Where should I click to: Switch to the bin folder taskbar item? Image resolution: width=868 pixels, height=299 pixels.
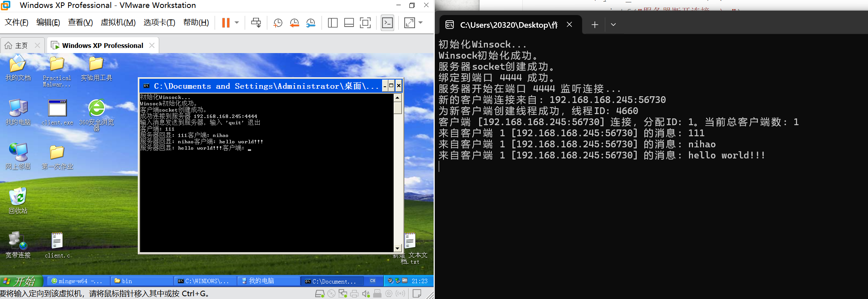tap(142, 281)
